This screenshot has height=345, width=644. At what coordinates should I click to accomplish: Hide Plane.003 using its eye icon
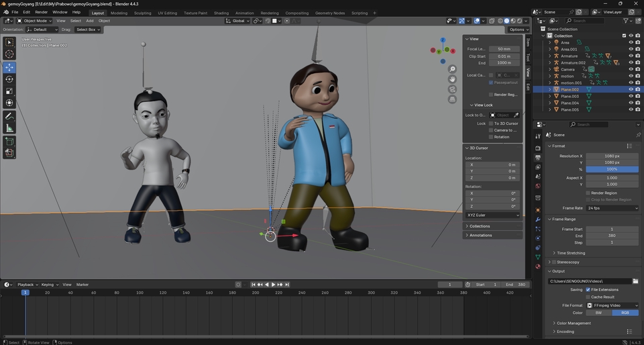[x=631, y=96]
